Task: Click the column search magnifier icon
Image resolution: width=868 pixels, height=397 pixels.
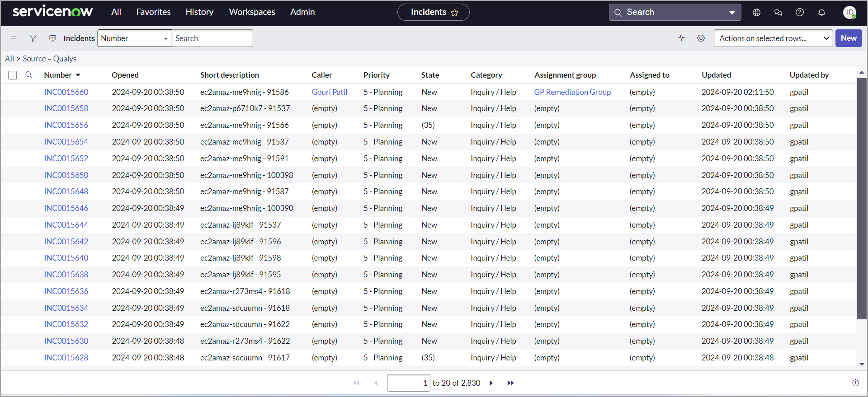Action: 29,75
